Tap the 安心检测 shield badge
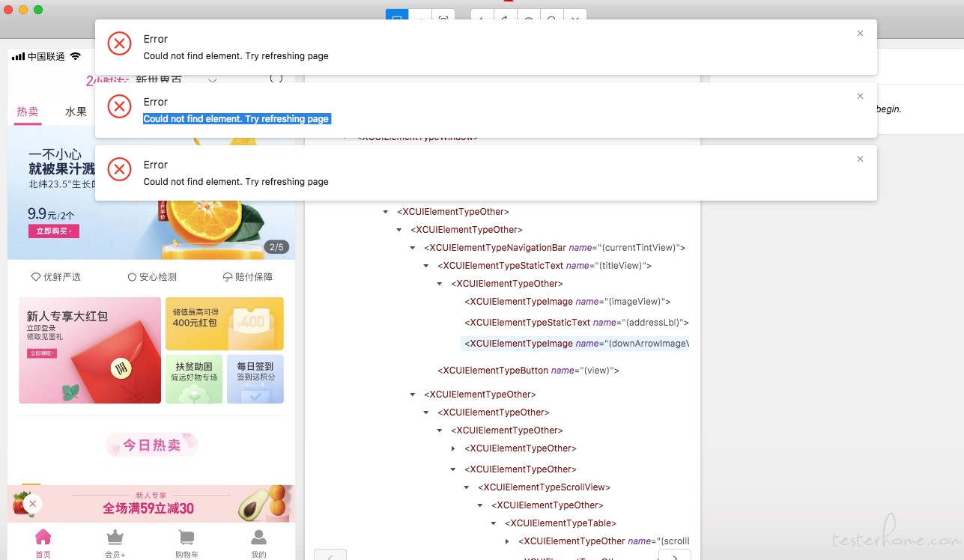 [x=152, y=277]
